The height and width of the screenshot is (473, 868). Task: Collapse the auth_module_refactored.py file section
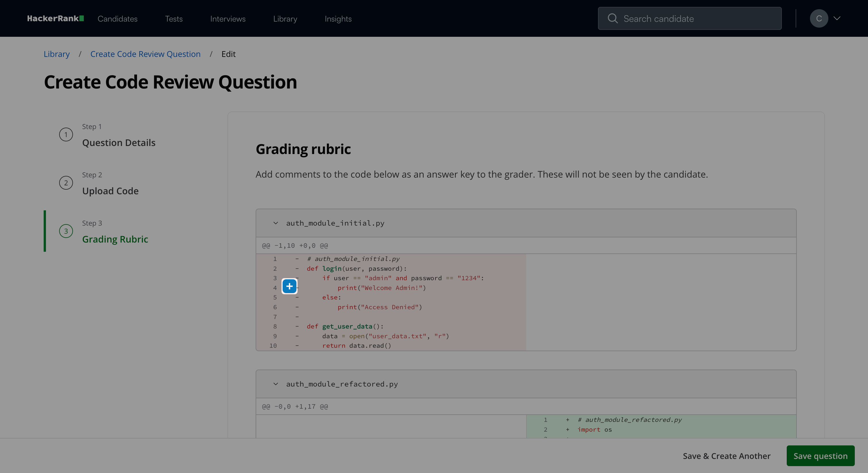(276, 384)
